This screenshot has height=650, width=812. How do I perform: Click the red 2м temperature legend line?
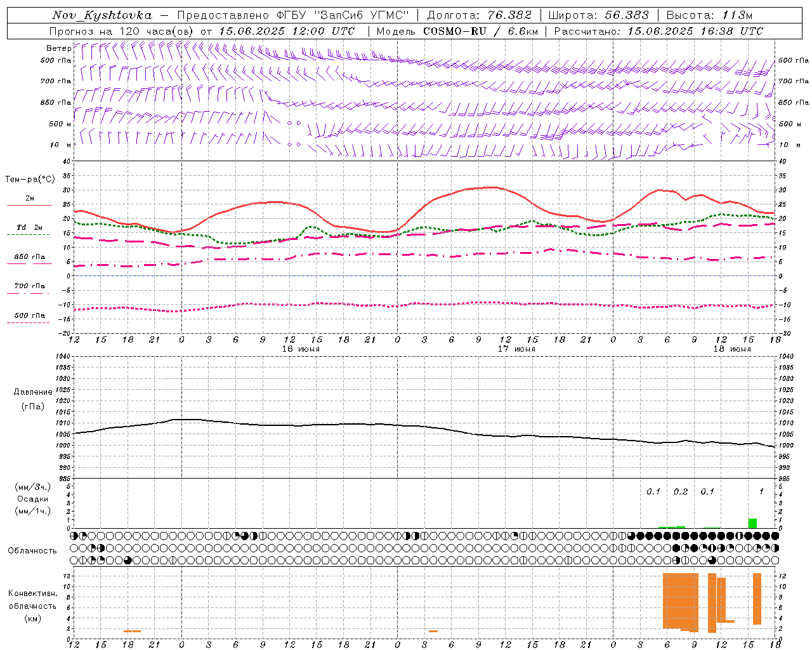[x=29, y=206]
